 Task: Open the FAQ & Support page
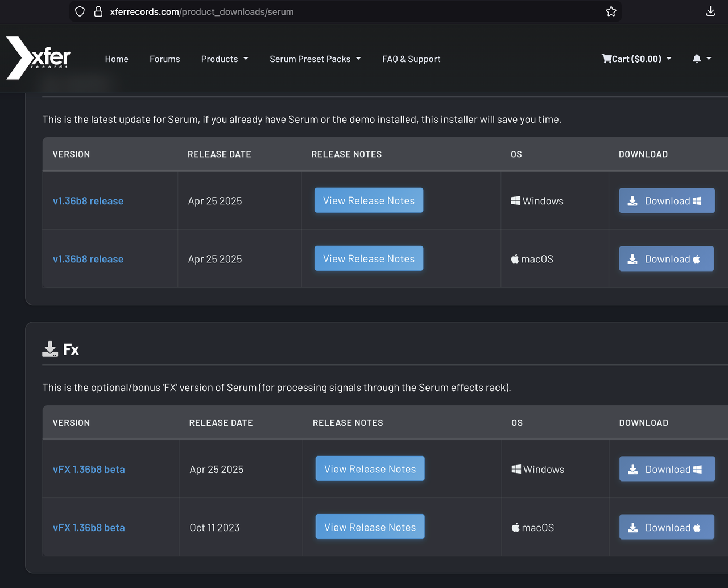411,59
